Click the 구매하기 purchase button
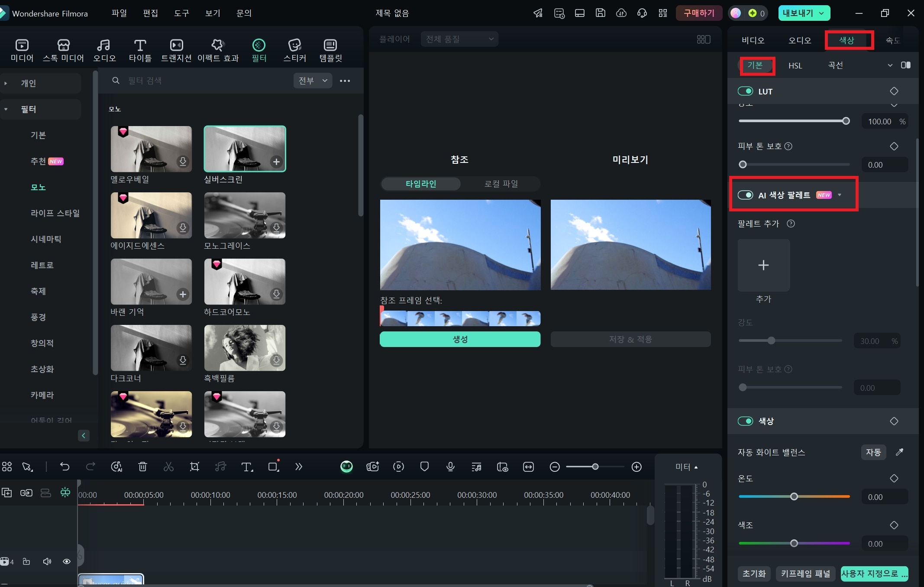Viewport: 924px width, 587px height. (699, 13)
